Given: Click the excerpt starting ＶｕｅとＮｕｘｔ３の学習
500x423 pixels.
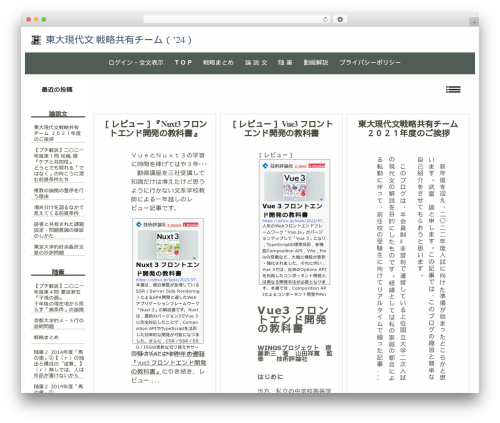Looking at the screenshot, I should [169, 182].
